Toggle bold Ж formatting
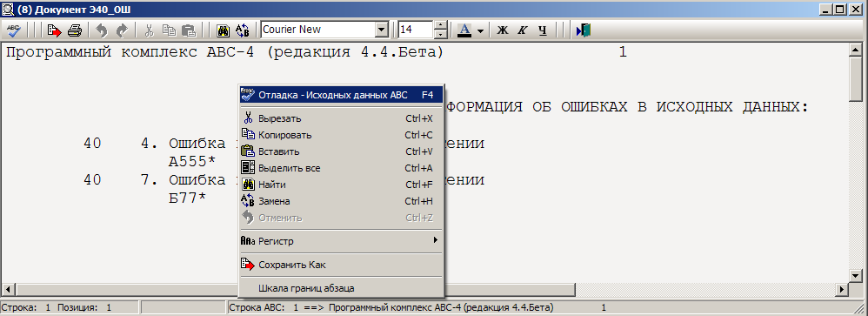868x316 pixels. (x=503, y=30)
